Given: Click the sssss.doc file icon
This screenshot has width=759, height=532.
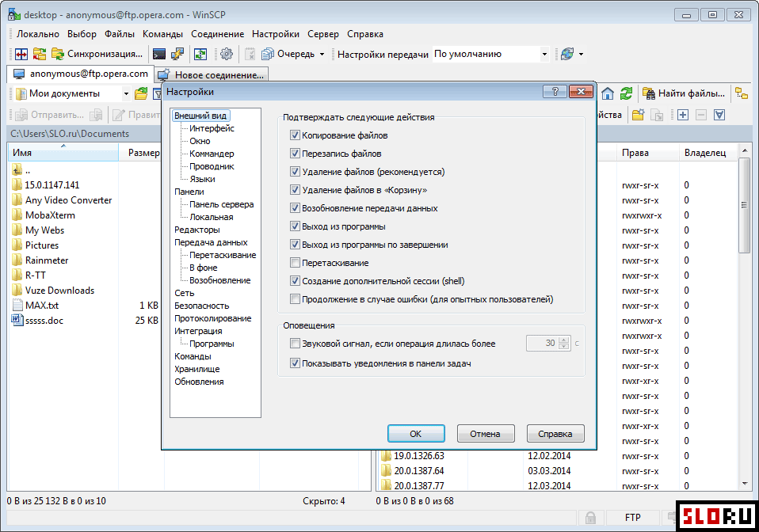Looking at the screenshot, I should point(17,320).
